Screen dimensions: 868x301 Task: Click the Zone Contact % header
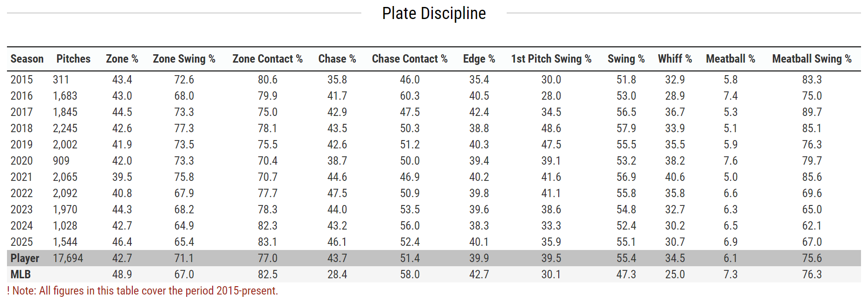[x=268, y=59]
